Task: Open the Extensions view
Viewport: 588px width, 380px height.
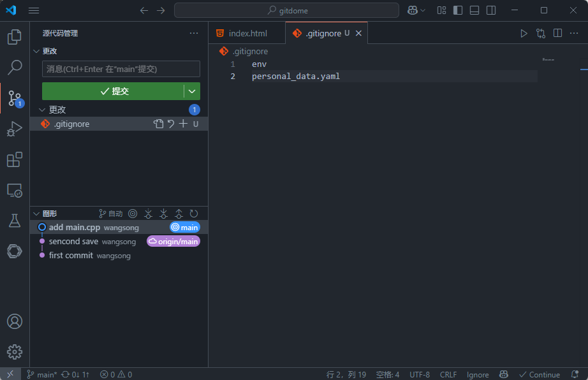Action: point(14,159)
